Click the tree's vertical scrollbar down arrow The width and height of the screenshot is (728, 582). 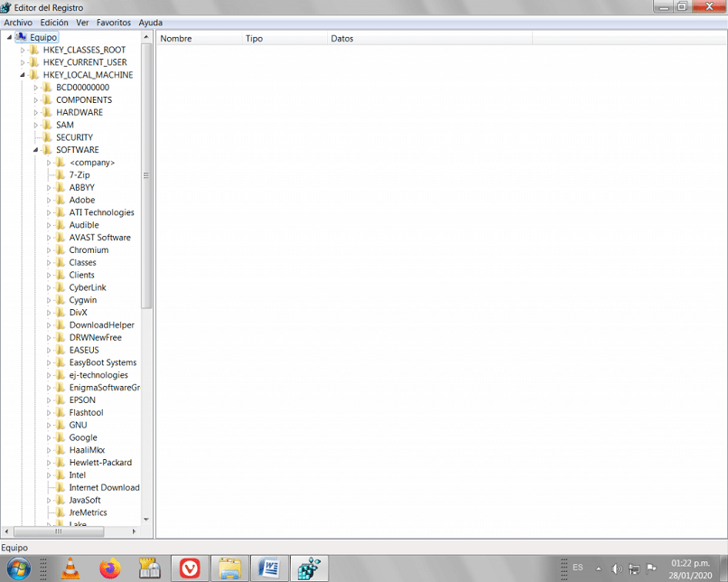146,520
